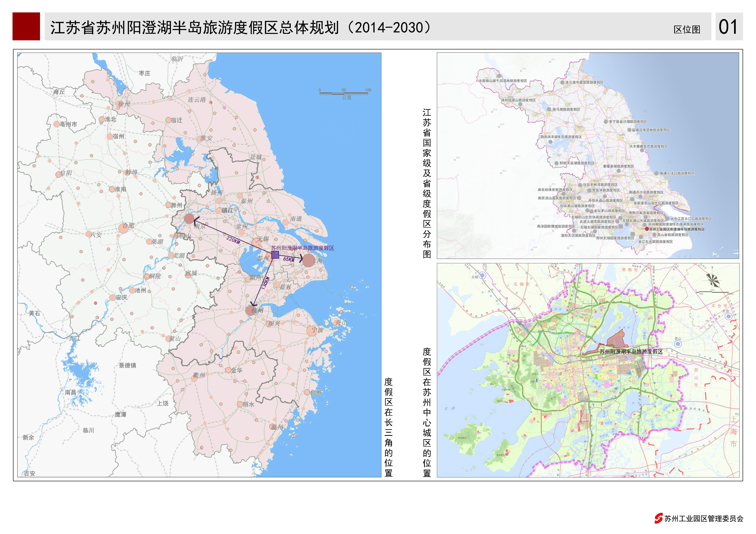
Task: Click the 65KM distance label
Action: (x=289, y=259)
